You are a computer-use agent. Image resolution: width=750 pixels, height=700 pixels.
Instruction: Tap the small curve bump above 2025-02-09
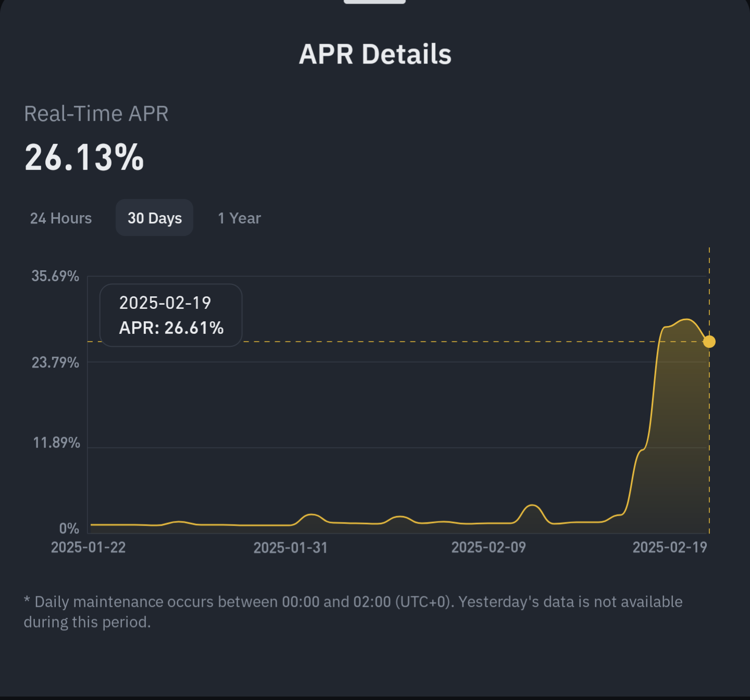point(532,505)
